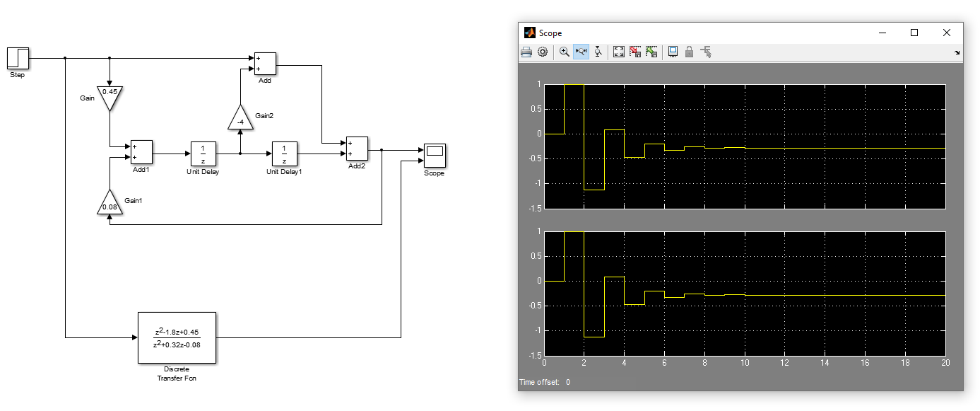Click the Autoscale icon

tap(619, 52)
